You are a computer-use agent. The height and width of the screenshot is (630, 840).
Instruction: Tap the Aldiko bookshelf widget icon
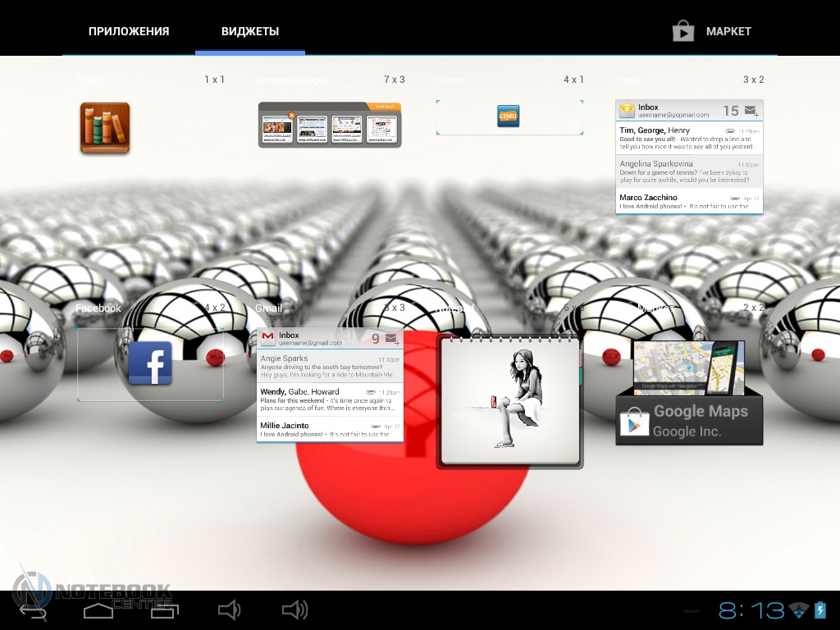pyautogui.click(x=105, y=127)
